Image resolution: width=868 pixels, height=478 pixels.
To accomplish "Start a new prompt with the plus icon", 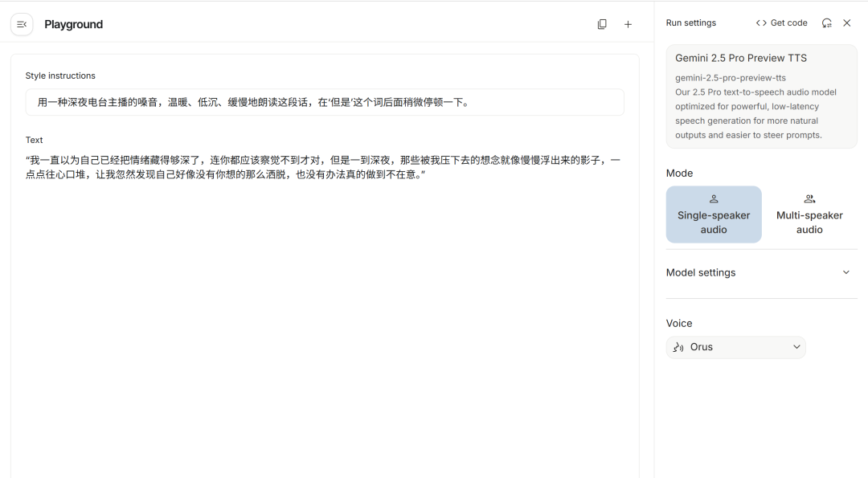I will (x=628, y=24).
